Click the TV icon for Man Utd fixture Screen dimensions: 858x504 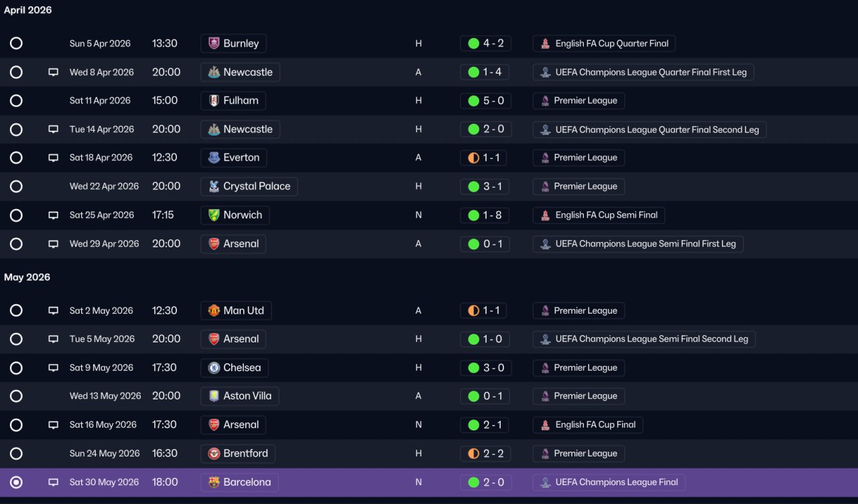tap(54, 311)
